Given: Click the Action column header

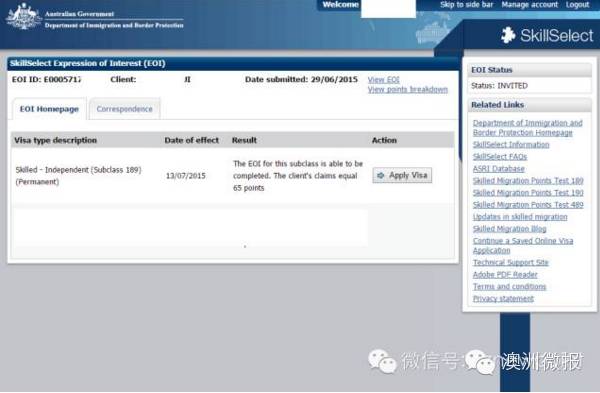Looking at the screenshot, I should (x=384, y=140).
